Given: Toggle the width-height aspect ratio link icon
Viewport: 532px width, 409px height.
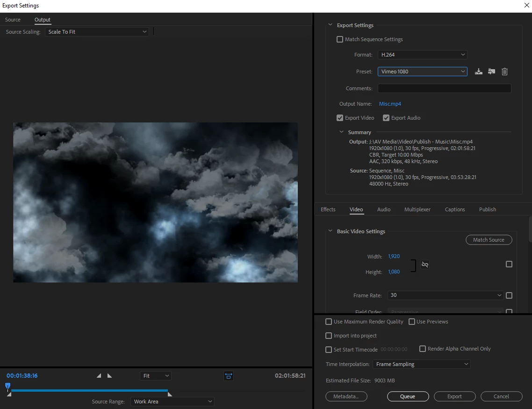Looking at the screenshot, I should (425, 265).
